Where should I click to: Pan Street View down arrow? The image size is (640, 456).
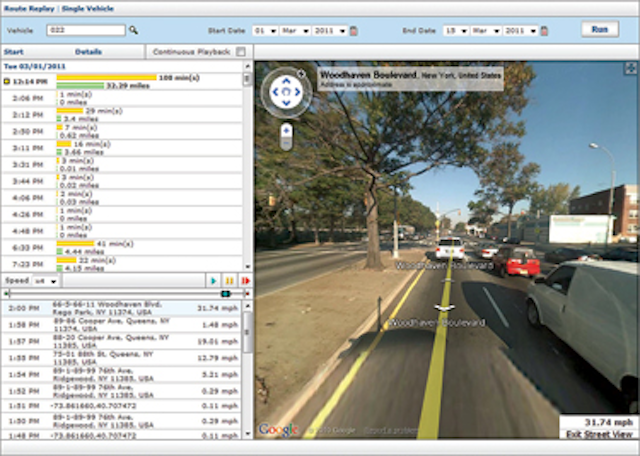coord(286,103)
